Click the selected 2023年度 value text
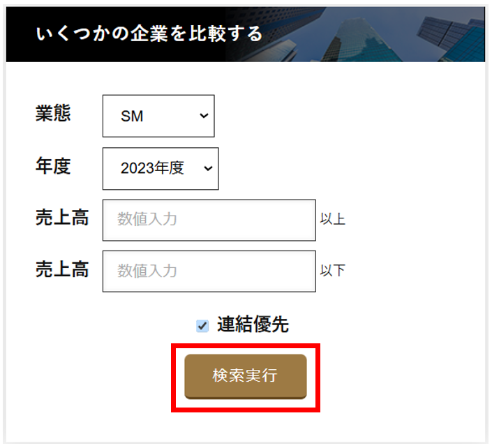 pyautogui.click(x=151, y=168)
